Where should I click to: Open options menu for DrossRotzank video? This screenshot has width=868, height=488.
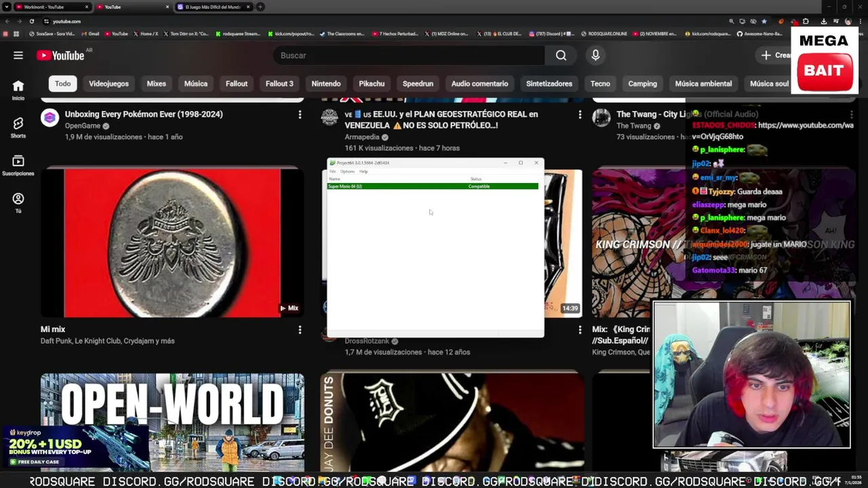(580, 330)
